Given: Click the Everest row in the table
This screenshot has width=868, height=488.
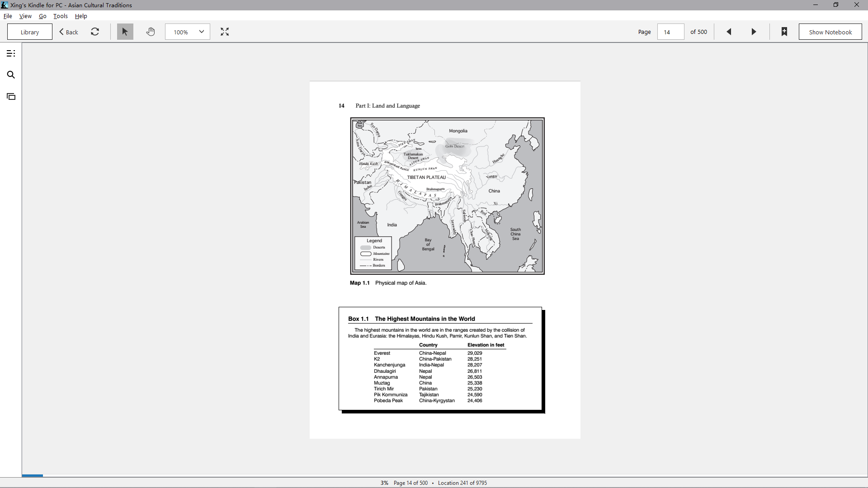Looking at the screenshot, I should [x=428, y=353].
